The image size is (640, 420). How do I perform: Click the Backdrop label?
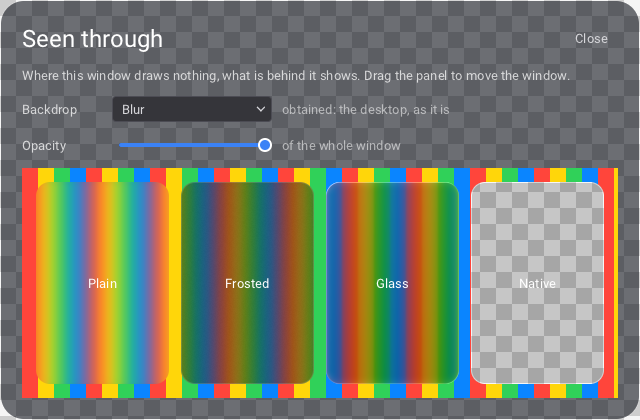pyautogui.click(x=49, y=109)
